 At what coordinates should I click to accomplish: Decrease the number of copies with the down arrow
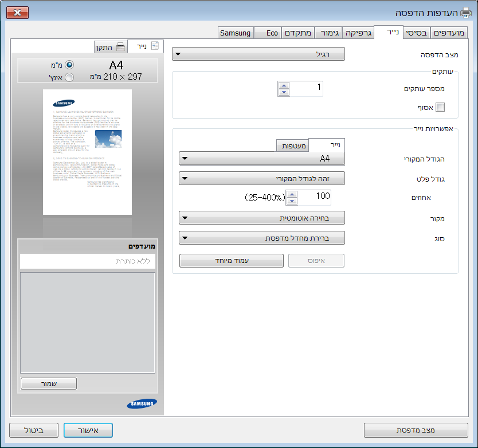(284, 92)
